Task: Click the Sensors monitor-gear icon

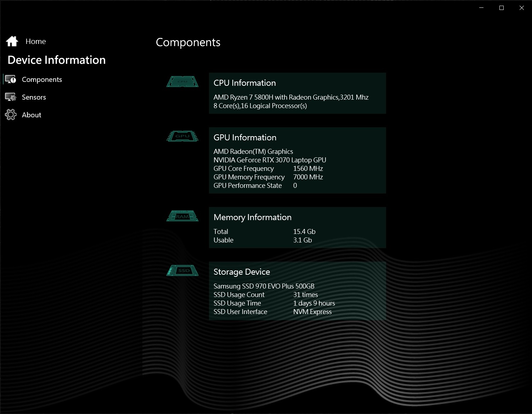Action: click(x=11, y=97)
